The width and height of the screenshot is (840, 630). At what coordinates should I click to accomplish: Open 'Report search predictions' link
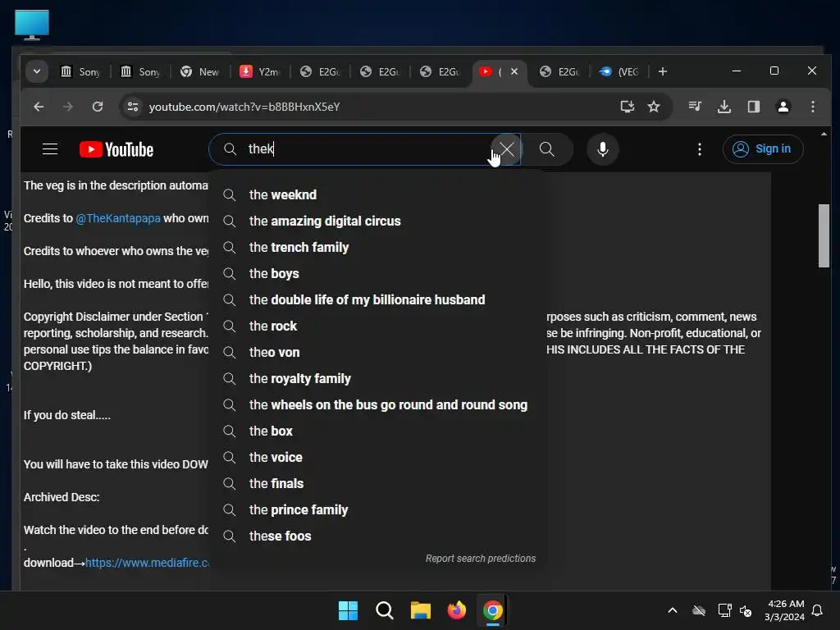click(481, 558)
